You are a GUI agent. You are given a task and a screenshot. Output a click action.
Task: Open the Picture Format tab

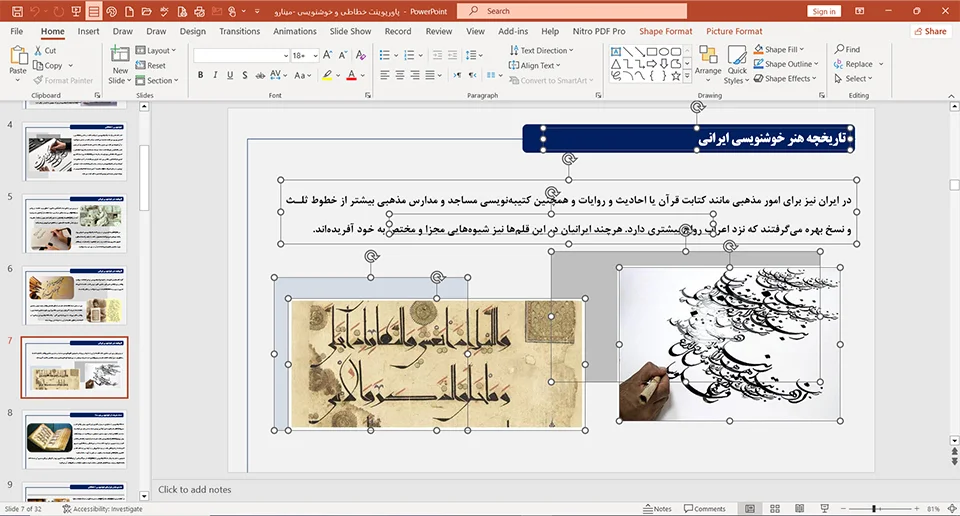[734, 31]
